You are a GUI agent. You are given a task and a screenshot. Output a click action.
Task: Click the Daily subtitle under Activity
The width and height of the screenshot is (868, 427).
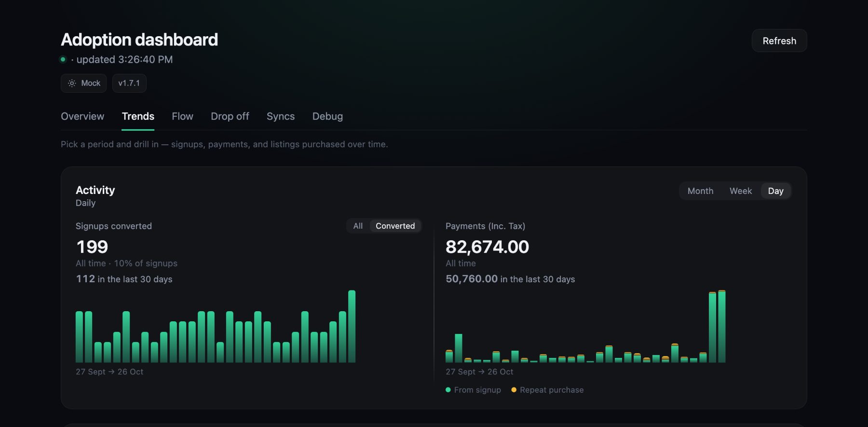(85, 203)
